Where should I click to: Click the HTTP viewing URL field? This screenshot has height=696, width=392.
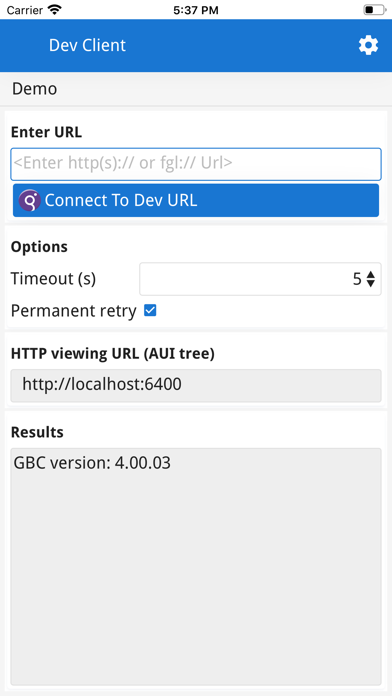[196, 385]
